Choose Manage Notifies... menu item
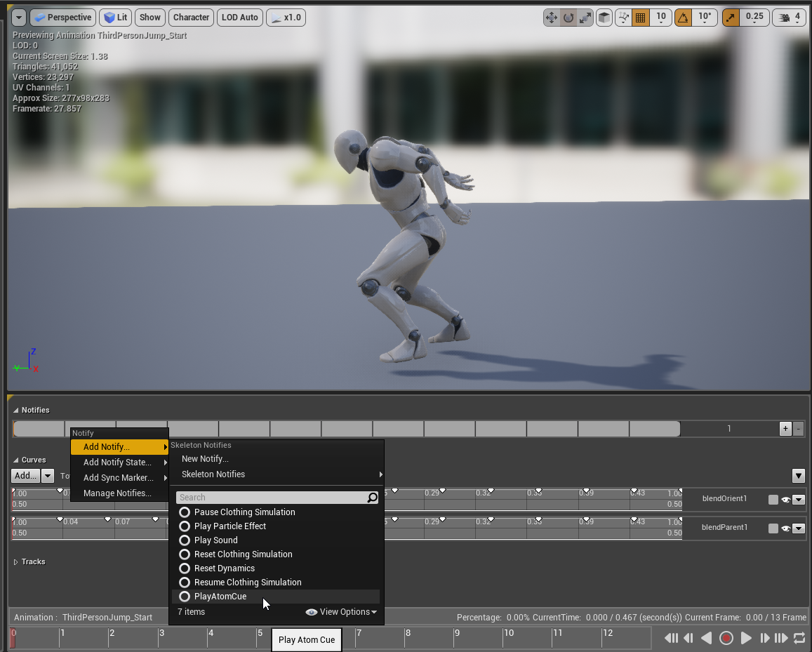 coord(119,493)
